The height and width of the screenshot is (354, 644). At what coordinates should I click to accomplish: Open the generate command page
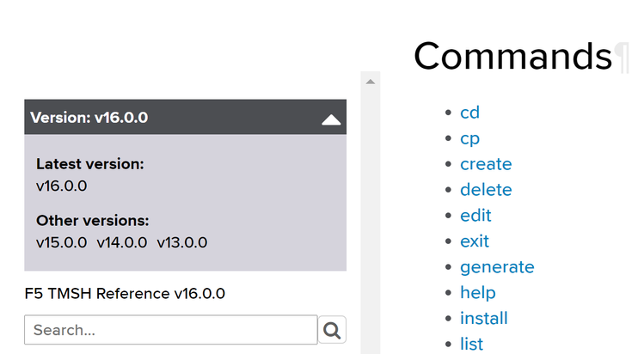tap(497, 267)
